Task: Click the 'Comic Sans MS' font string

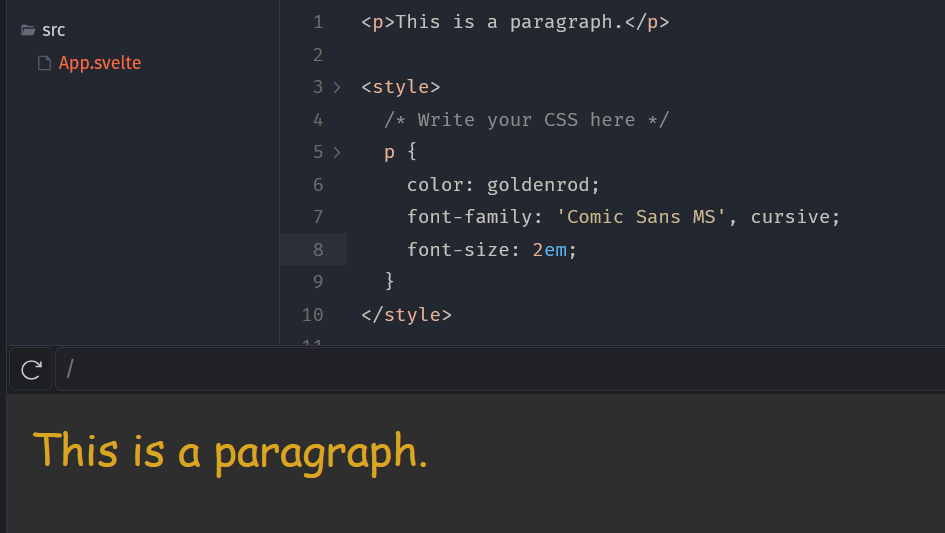Action: coord(641,217)
